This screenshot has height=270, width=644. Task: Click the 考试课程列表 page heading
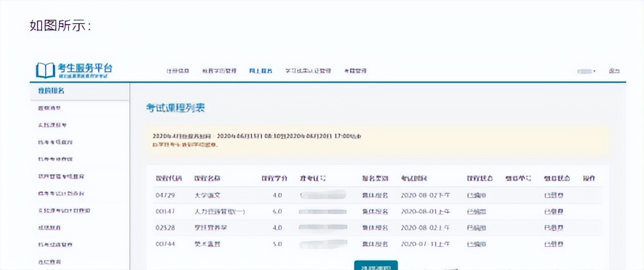pyautogui.click(x=176, y=108)
